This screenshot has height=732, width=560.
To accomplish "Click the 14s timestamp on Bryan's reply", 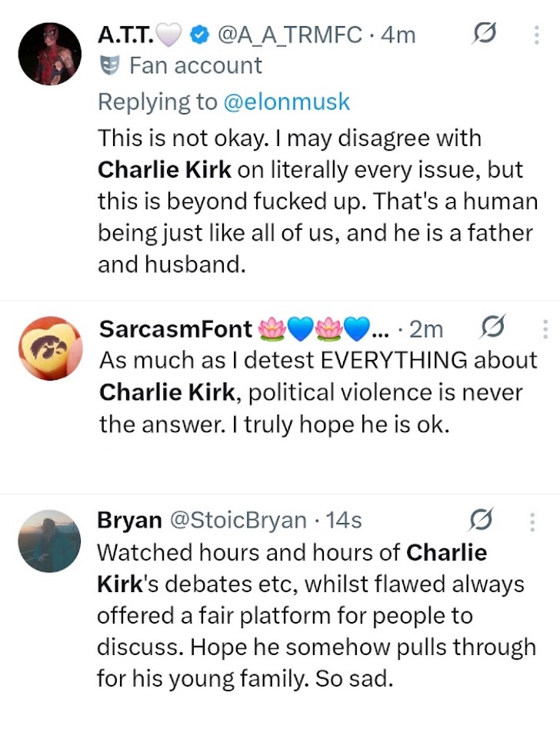I will pos(344,521).
